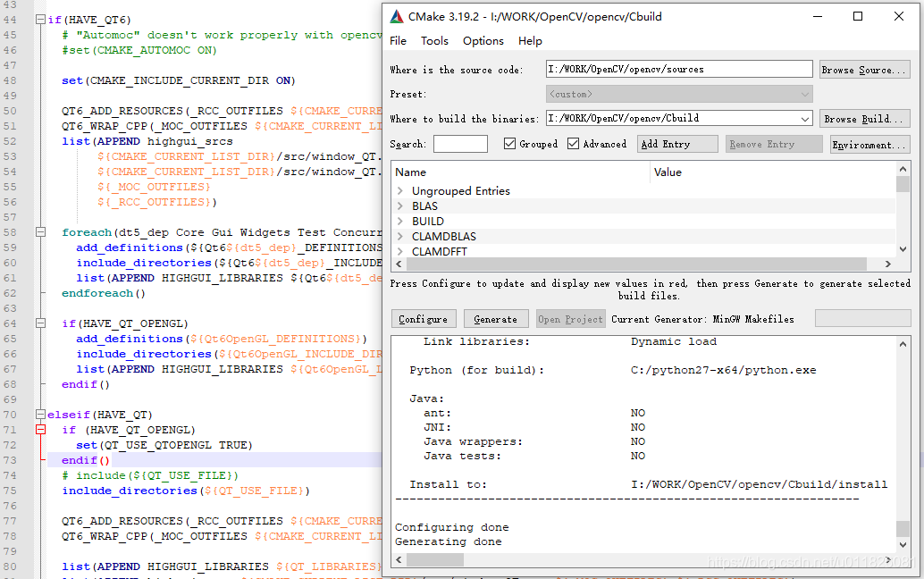Click output log horizontal scroll left arrow
The width and height of the screenshot is (924, 579).
point(399,559)
